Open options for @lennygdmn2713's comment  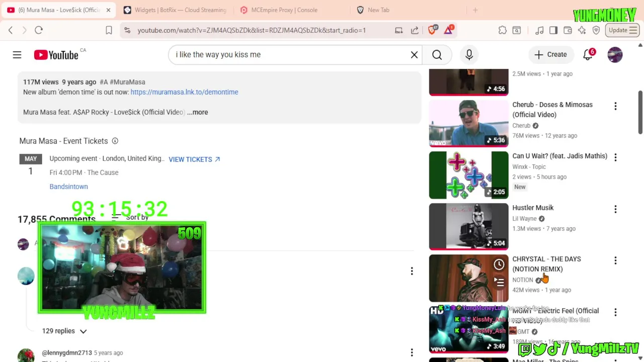tap(412, 353)
